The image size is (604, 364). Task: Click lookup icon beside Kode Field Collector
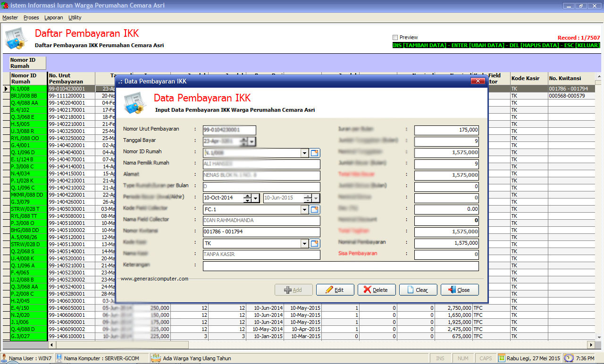pos(315,209)
